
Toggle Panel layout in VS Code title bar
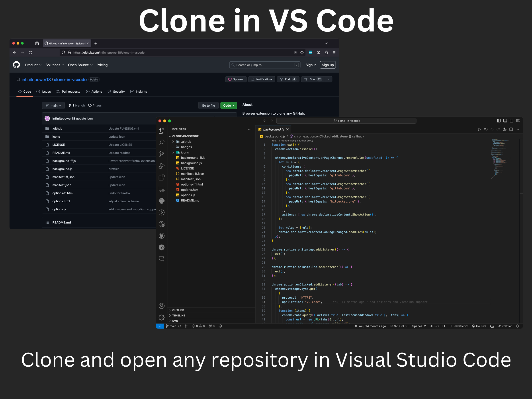[505, 121]
